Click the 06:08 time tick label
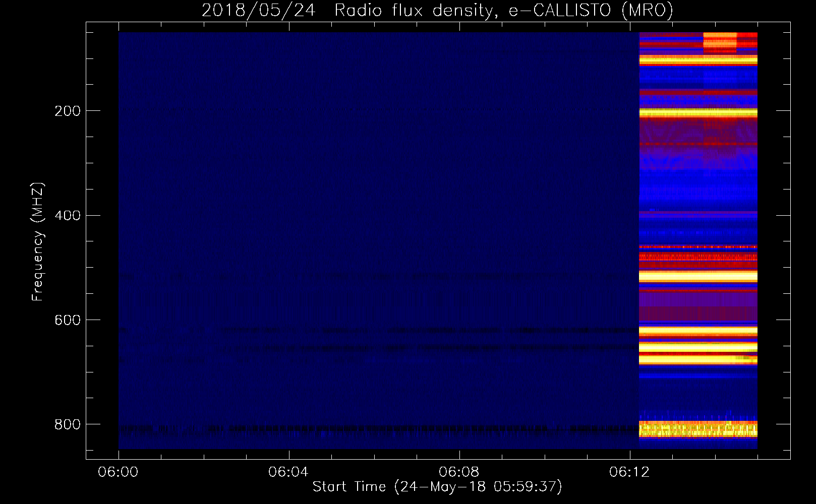 pos(459,472)
